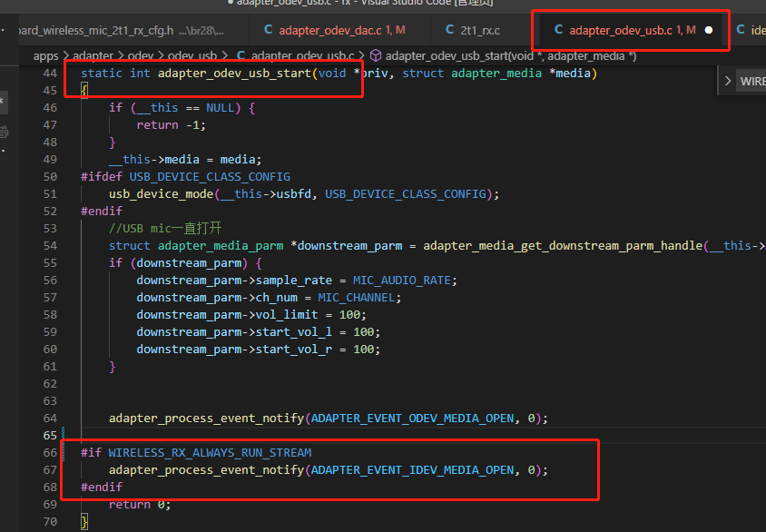Click C file icon on 2t1_rx.c tab
The image size is (766, 532).
coord(449,30)
